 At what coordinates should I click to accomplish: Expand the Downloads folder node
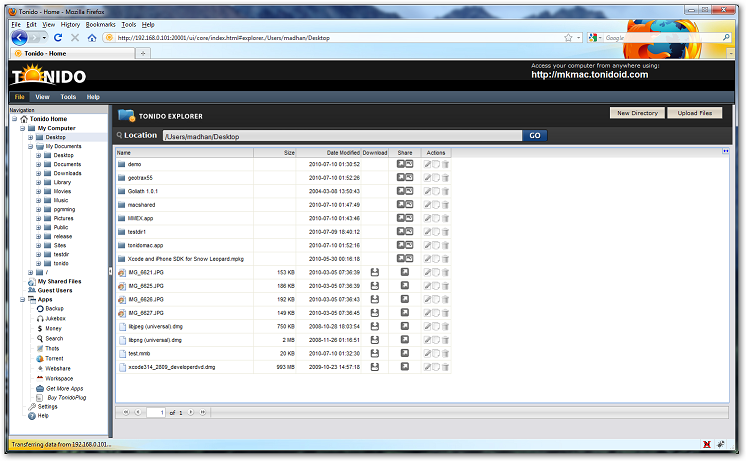[39, 174]
